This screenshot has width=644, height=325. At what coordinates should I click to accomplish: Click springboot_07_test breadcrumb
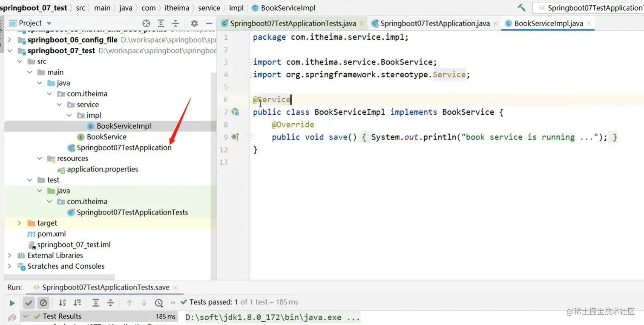click(34, 8)
